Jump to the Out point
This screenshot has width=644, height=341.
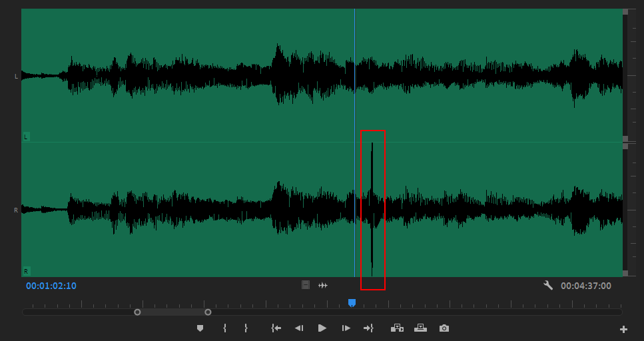pyautogui.click(x=368, y=328)
